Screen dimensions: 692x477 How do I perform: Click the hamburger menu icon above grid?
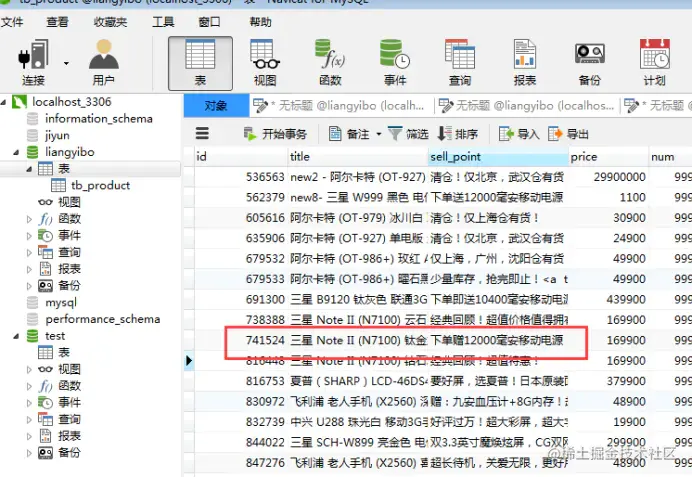click(x=202, y=133)
